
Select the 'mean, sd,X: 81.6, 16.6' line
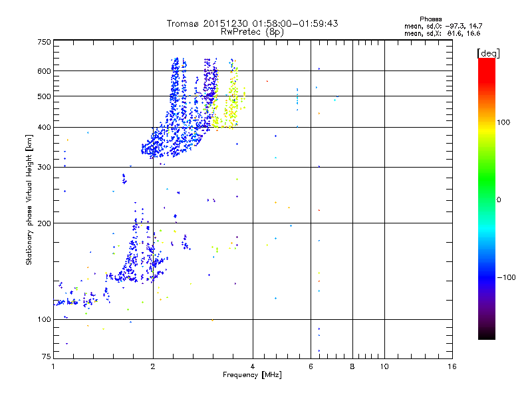442,33
